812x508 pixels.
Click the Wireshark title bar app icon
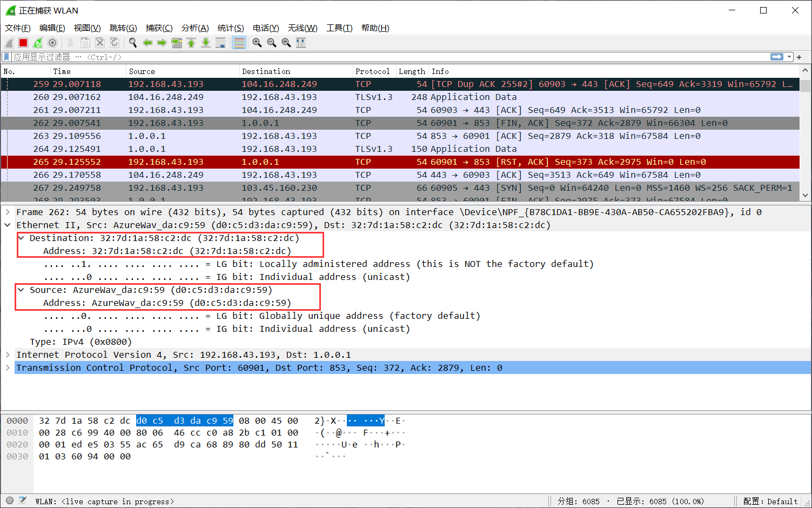[10, 10]
